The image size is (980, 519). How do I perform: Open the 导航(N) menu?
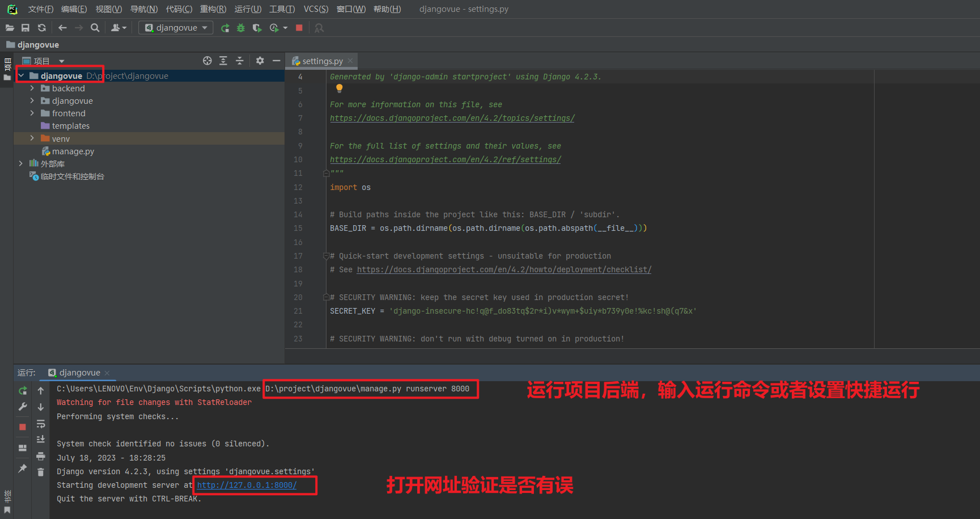144,9
